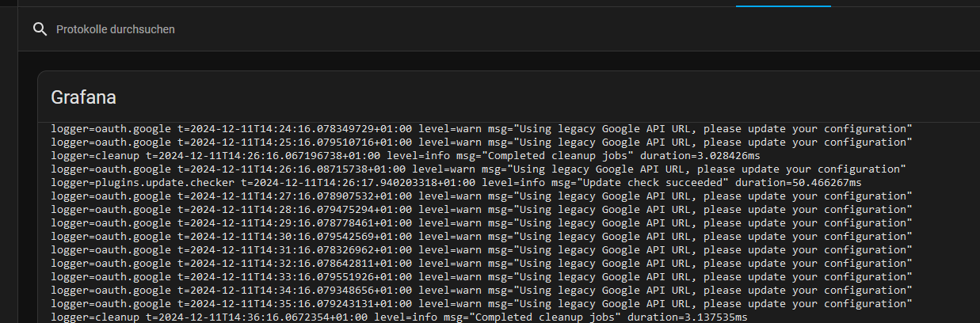
Task: Click the magnifier search icon
Action: point(40,29)
